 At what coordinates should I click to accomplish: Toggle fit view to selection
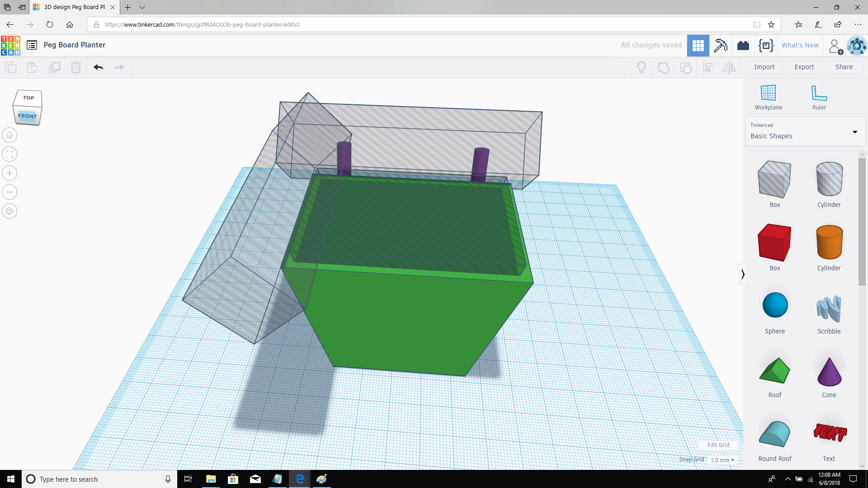[x=9, y=154]
